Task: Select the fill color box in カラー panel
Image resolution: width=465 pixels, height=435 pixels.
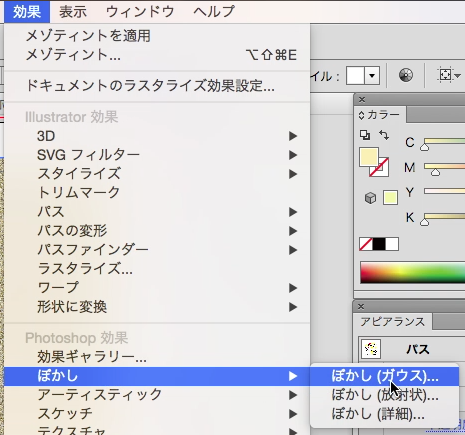Action: click(x=369, y=157)
